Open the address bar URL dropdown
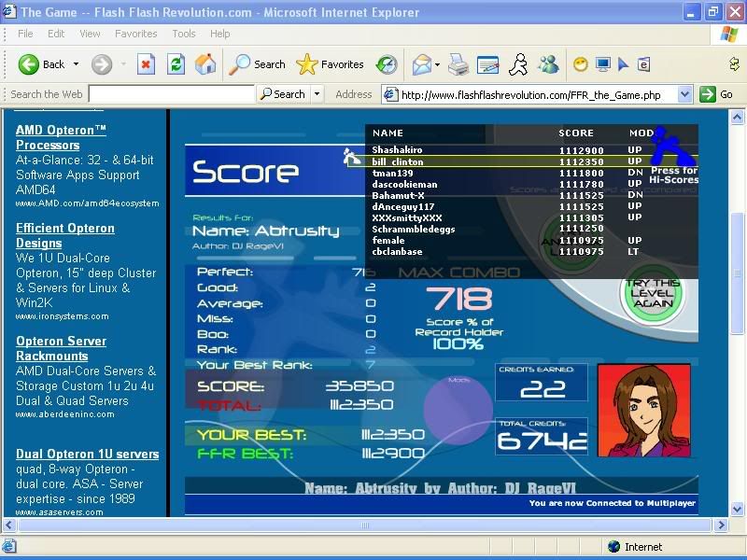 pos(684,94)
